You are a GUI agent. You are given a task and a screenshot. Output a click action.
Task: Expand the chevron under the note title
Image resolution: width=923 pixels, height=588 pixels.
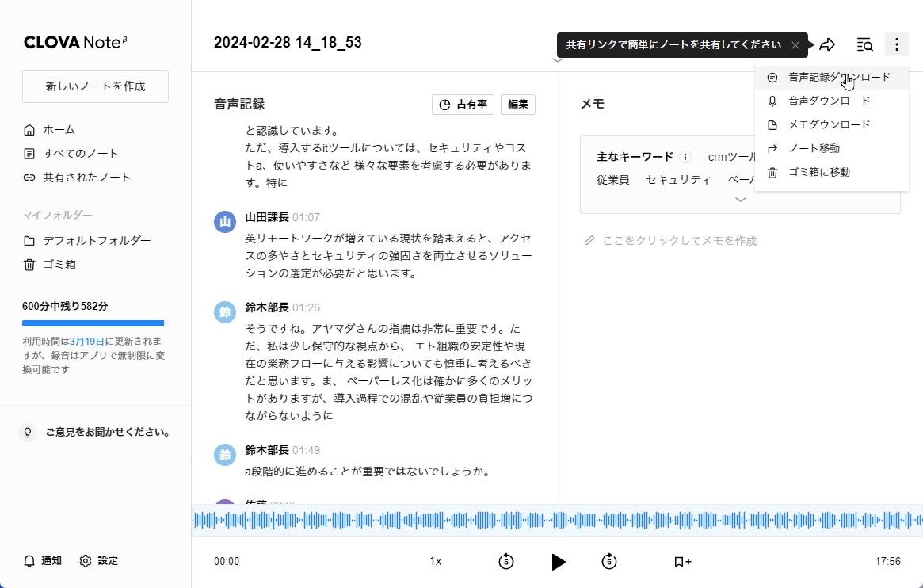(557, 59)
